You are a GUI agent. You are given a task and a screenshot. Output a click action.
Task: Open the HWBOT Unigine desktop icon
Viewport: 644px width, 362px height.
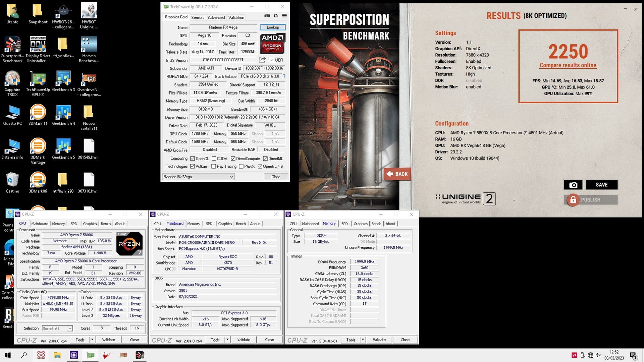click(x=89, y=16)
